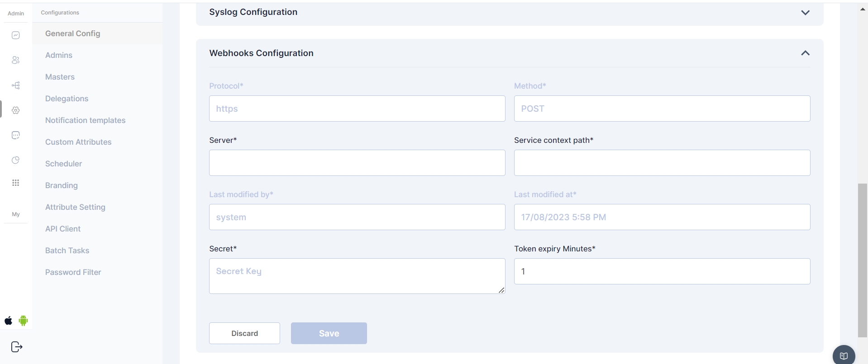868x364 pixels.
Task: Click into the Server input field
Action: coord(357,163)
